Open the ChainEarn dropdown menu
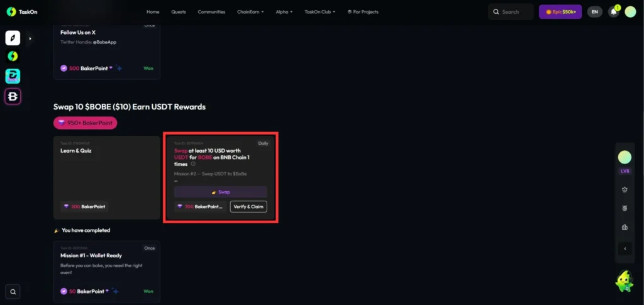The width and height of the screenshot is (644, 305). pos(249,12)
